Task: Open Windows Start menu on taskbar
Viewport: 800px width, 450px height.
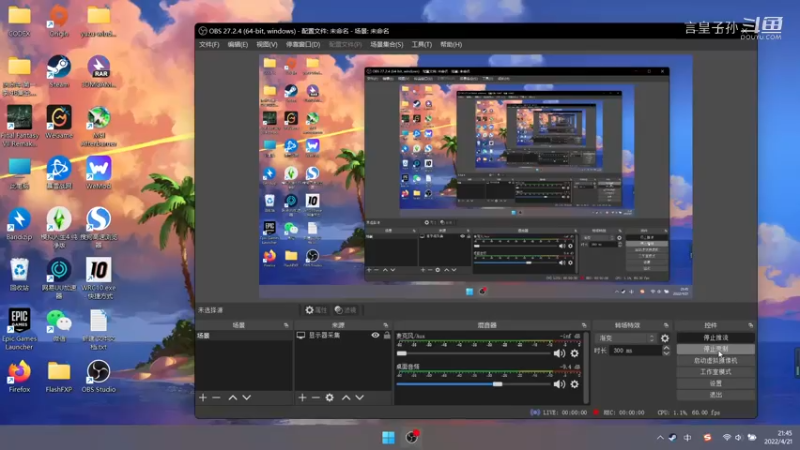Action: click(x=388, y=438)
